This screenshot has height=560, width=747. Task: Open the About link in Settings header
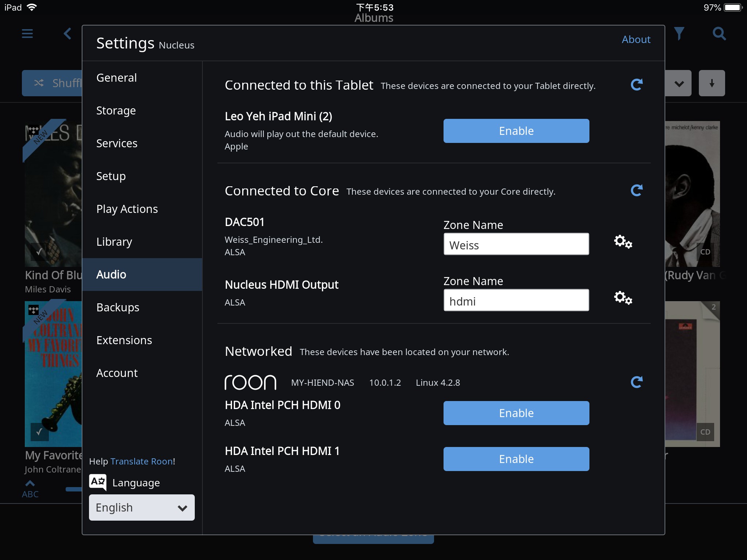pyautogui.click(x=636, y=39)
